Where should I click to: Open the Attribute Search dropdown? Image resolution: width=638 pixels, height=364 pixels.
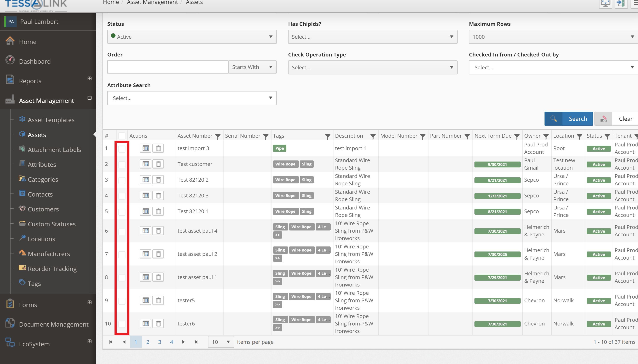192,98
